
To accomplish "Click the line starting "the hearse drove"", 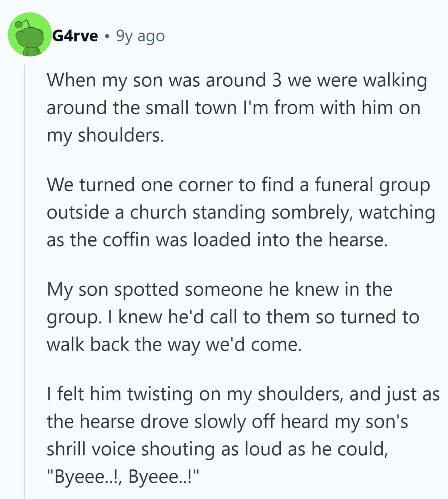I will click(227, 421).
